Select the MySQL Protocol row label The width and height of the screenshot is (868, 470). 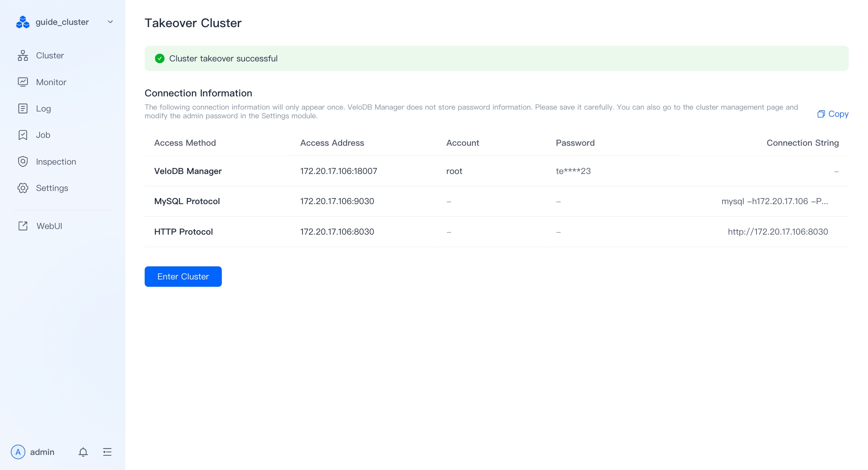187,201
